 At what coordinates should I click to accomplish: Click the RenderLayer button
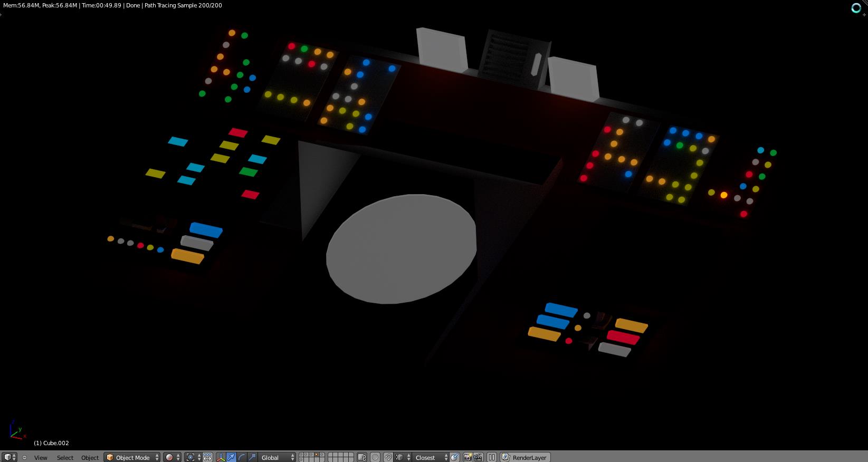pos(524,457)
